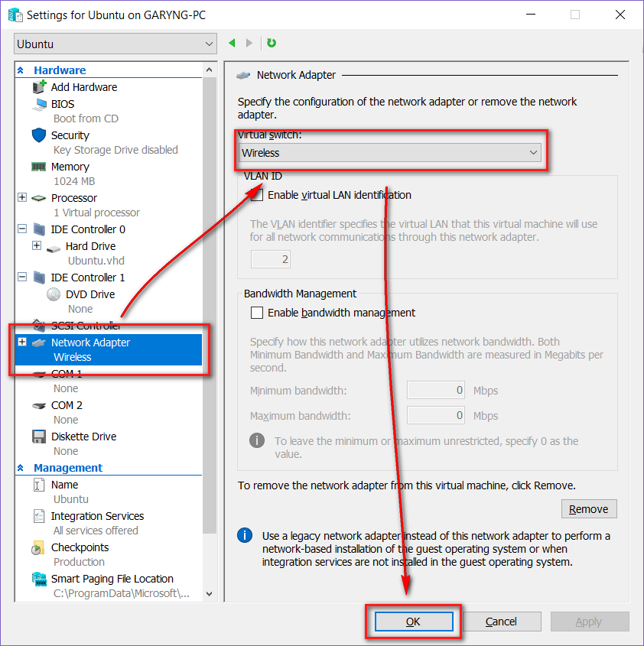Click the DVD Drive disc icon
Screen dimensions: 644x646
54,294
